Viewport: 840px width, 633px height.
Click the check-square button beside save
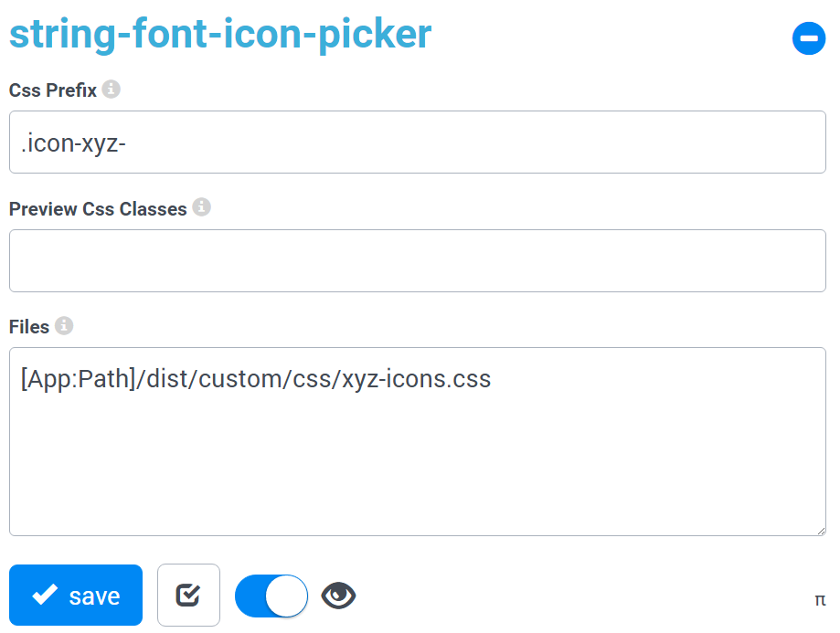pyautogui.click(x=188, y=596)
